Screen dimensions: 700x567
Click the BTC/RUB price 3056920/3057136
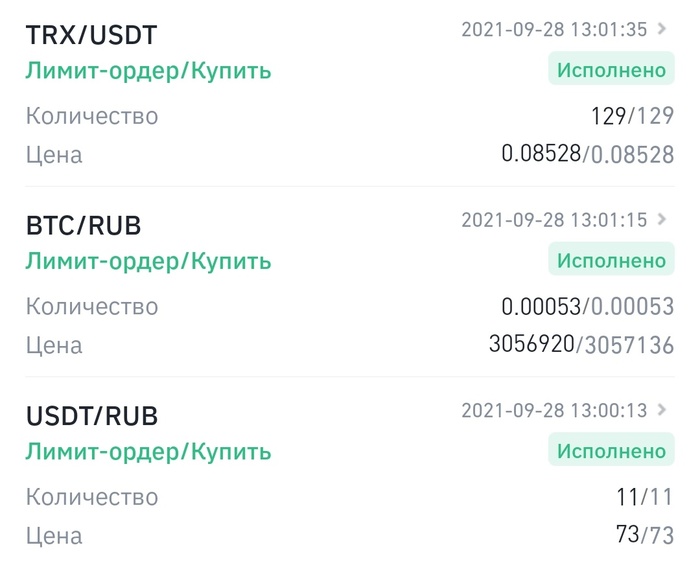581,346
